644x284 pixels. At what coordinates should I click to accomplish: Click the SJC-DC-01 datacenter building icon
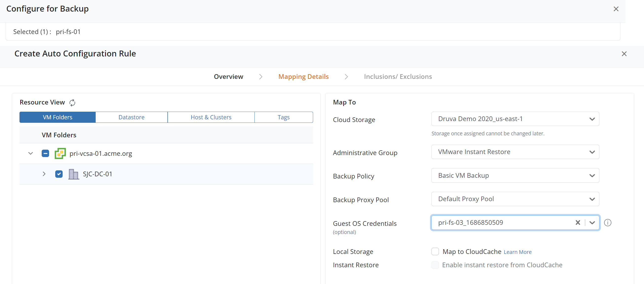pyautogui.click(x=73, y=174)
